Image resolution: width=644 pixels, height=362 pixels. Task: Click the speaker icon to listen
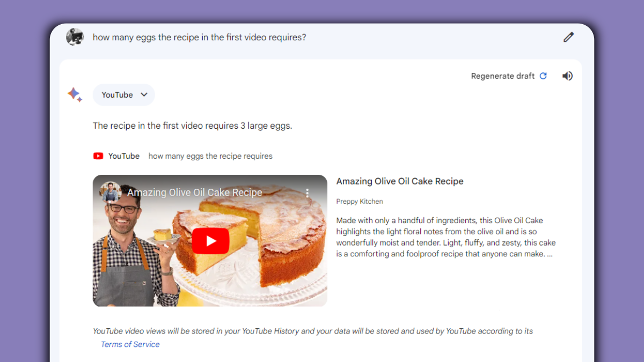(567, 76)
